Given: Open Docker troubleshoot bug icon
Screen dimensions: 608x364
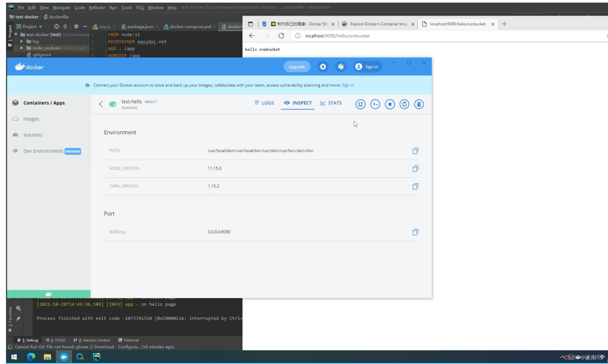Looking at the screenshot, I should pos(341,67).
